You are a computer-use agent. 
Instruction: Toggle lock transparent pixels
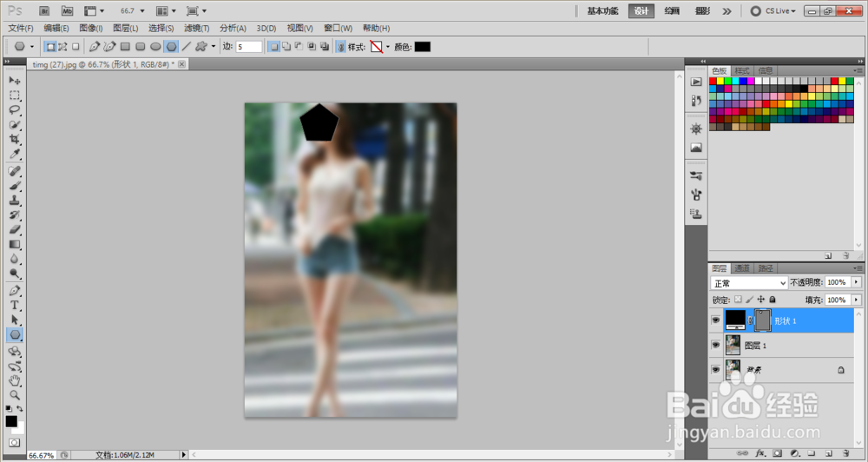[x=738, y=300]
